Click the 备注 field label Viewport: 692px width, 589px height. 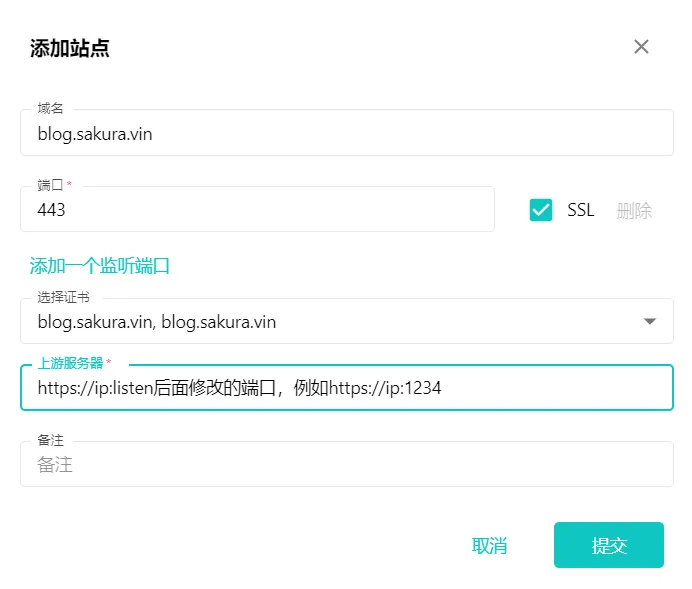tap(50, 440)
